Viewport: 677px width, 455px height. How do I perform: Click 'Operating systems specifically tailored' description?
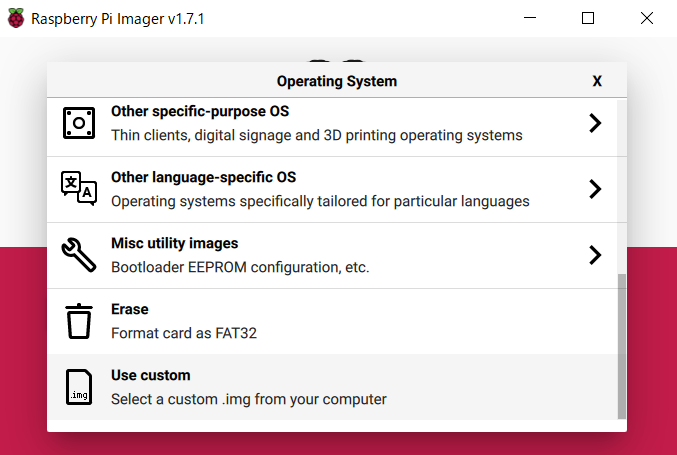point(320,201)
